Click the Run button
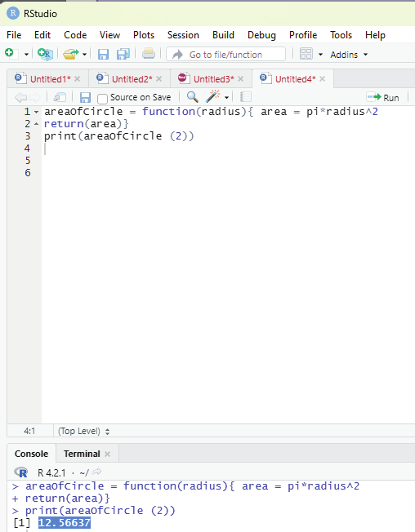Image resolution: width=415 pixels, height=532 pixels. 383,98
